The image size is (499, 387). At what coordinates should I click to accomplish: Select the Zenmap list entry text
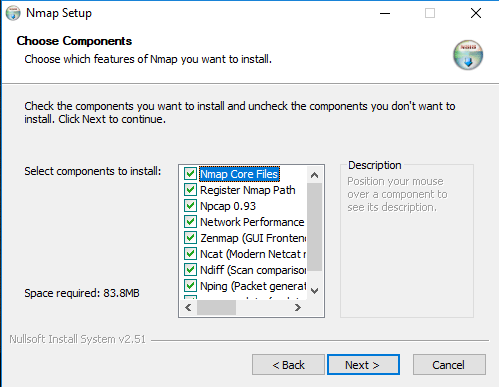click(x=253, y=238)
